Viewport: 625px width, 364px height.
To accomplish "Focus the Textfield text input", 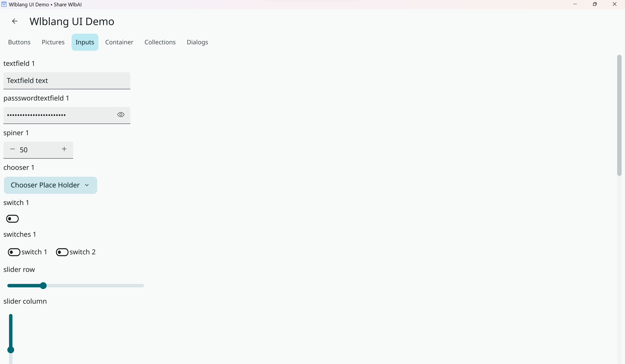I will pos(67,81).
